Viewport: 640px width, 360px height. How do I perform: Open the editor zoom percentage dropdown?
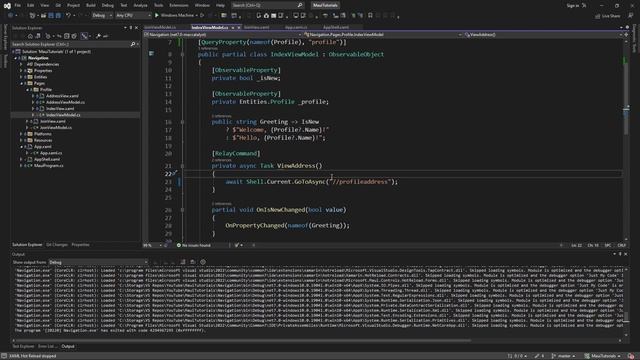tap(152, 245)
